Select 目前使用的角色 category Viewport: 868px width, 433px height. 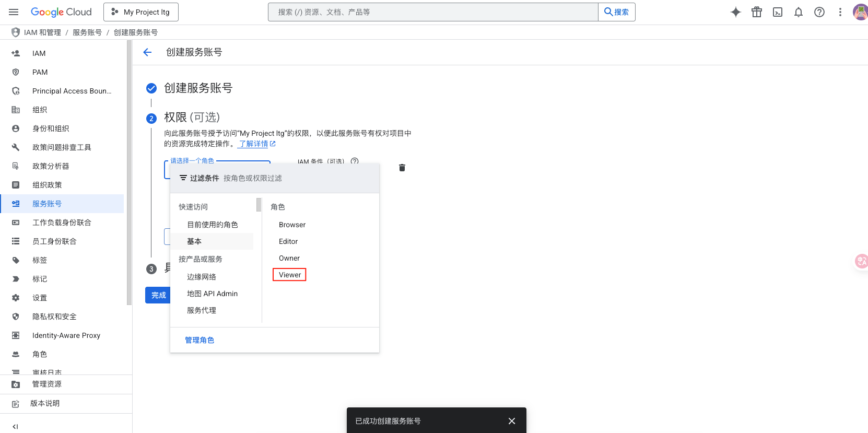[213, 225]
